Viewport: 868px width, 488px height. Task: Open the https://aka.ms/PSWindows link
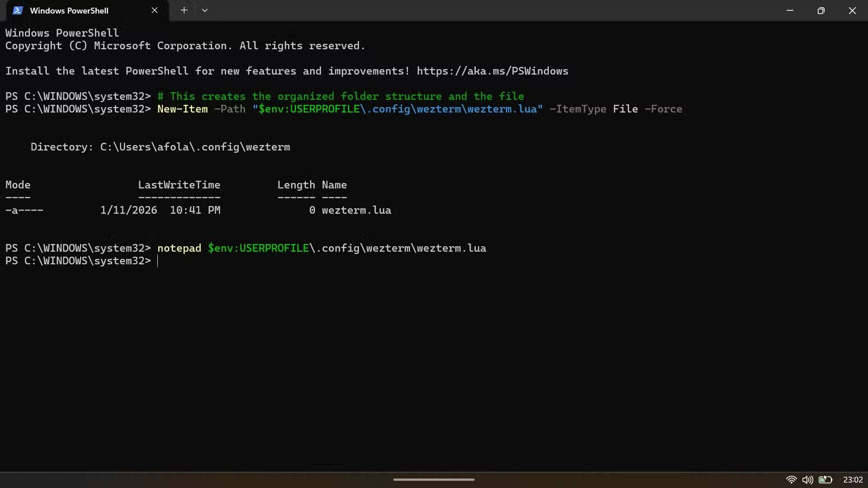pos(492,71)
